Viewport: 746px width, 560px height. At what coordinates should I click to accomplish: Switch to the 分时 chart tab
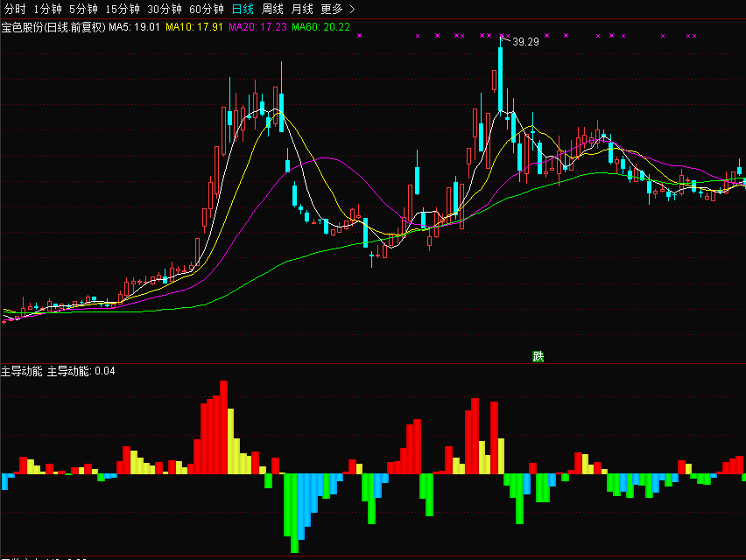tap(15, 9)
